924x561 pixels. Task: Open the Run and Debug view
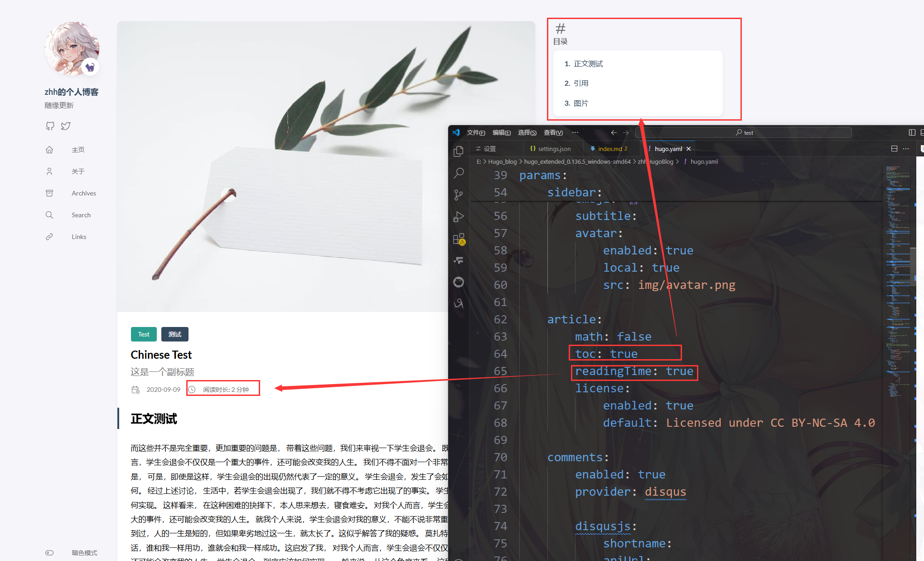pyautogui.click(x=459, y=217)
